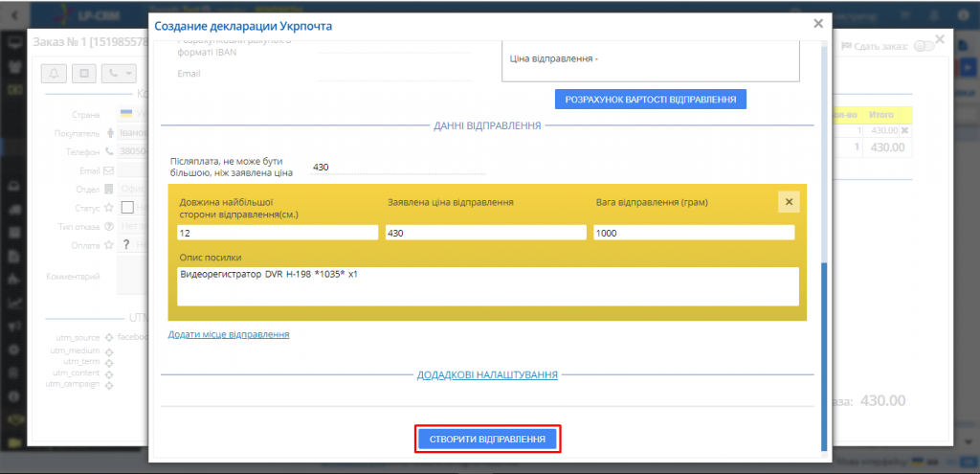
Task: Click the Ціна відправлення result box
Action: (651, 60)
